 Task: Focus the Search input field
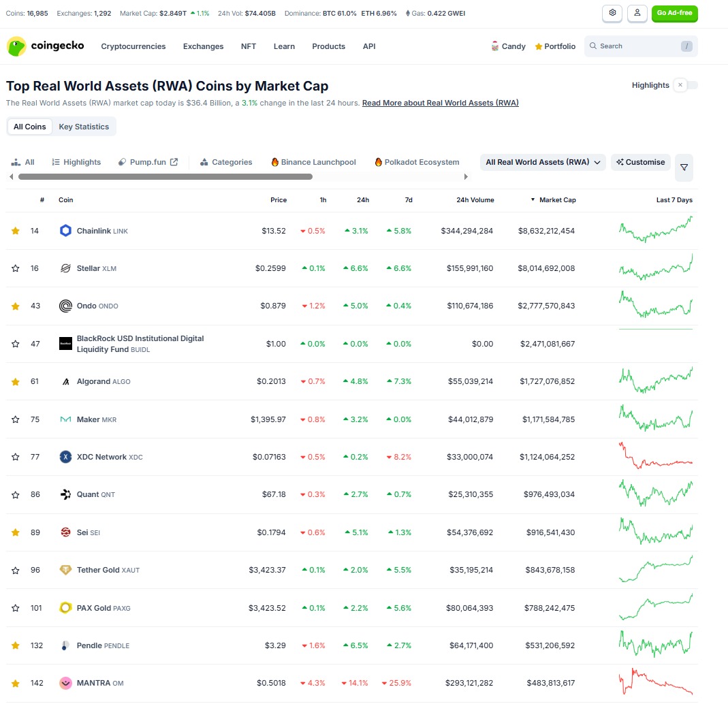[641, 46]
